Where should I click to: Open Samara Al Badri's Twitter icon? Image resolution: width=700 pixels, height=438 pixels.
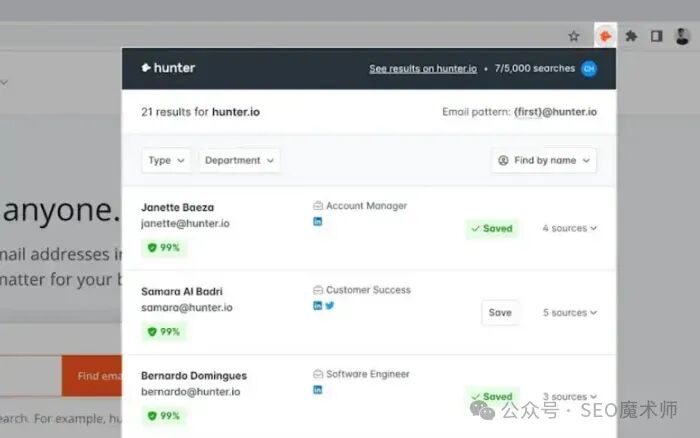click(x=329, y=305)
